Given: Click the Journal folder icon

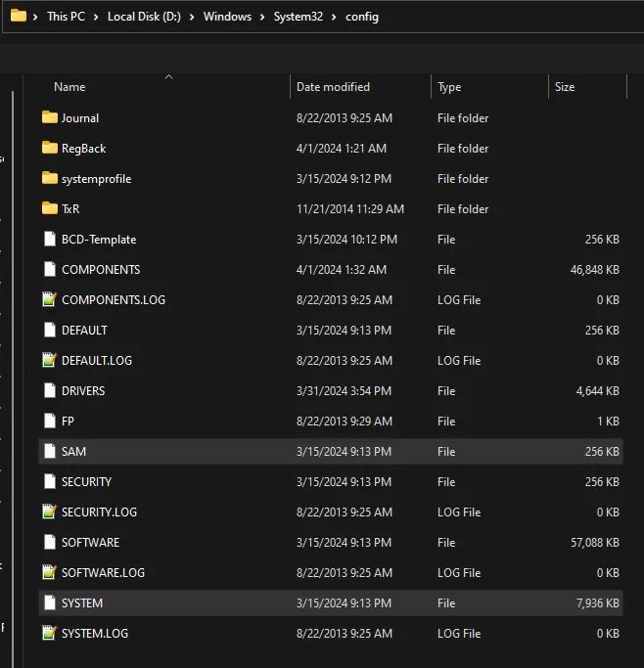Looking at the screenshot, I should pyautogui.click(x=50, y=117).
